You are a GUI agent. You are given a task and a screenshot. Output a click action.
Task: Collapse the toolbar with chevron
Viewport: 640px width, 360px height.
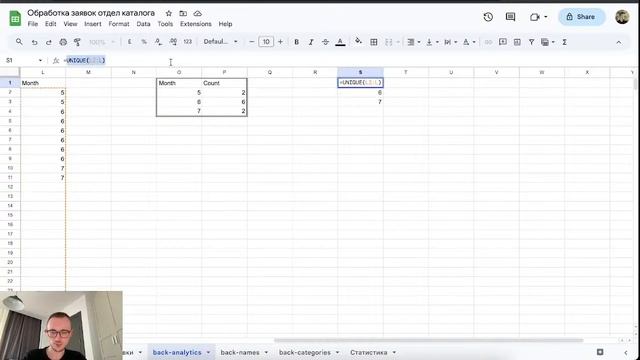(x=619, y=42)
